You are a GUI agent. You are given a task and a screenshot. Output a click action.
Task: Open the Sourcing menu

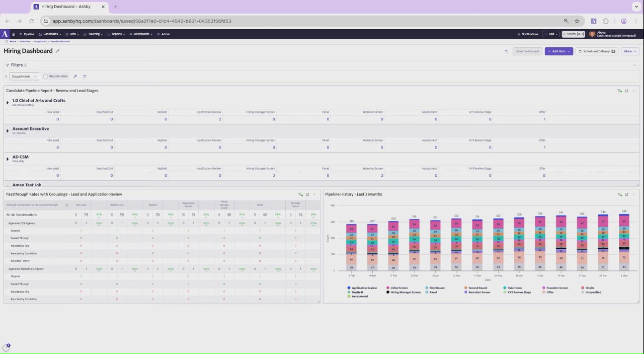[94, 34]
